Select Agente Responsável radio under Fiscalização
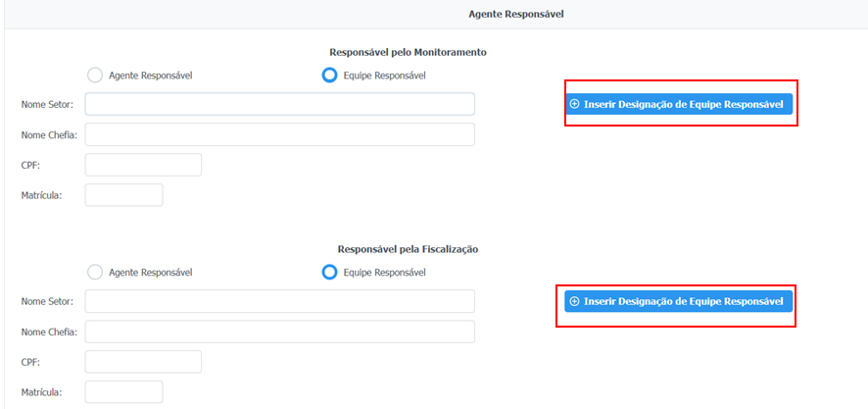Viewport: 868px width, 409px height. point(95,272)
